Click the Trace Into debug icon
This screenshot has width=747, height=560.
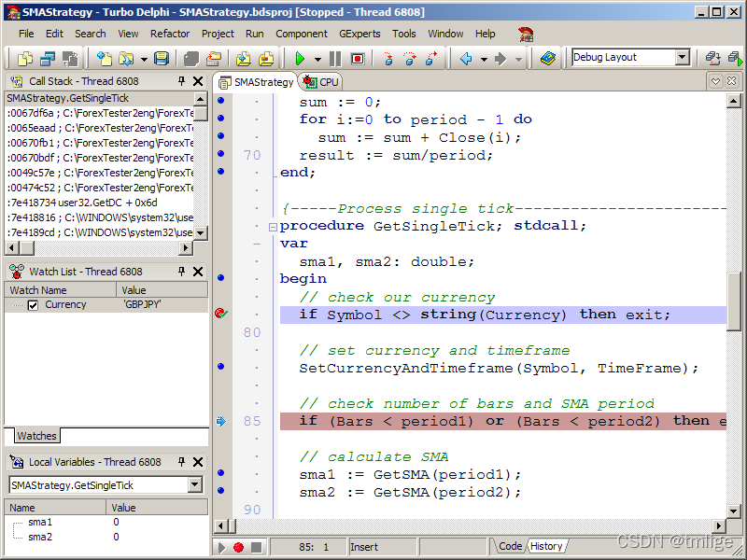coord(388,59)
